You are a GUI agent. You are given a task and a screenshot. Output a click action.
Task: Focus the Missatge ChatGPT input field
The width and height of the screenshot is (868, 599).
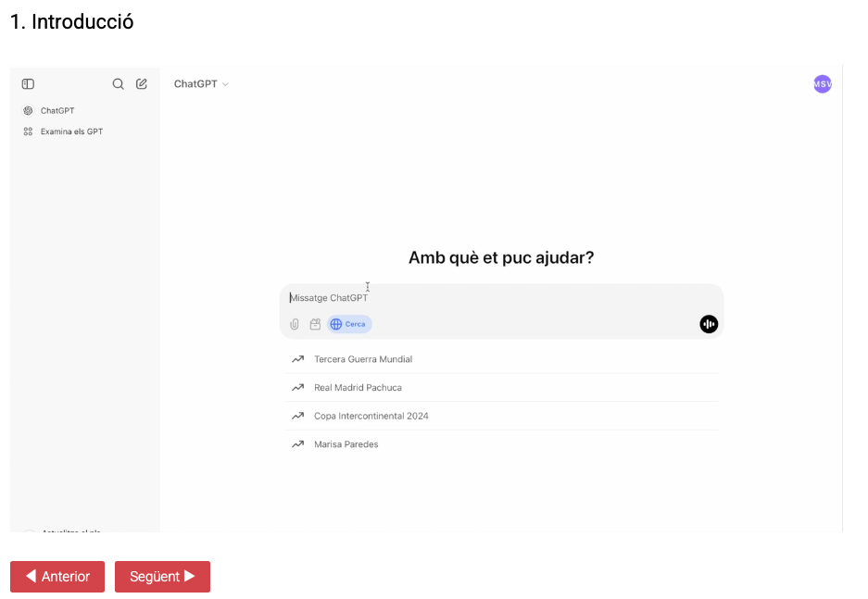click(x=501, y=297)
